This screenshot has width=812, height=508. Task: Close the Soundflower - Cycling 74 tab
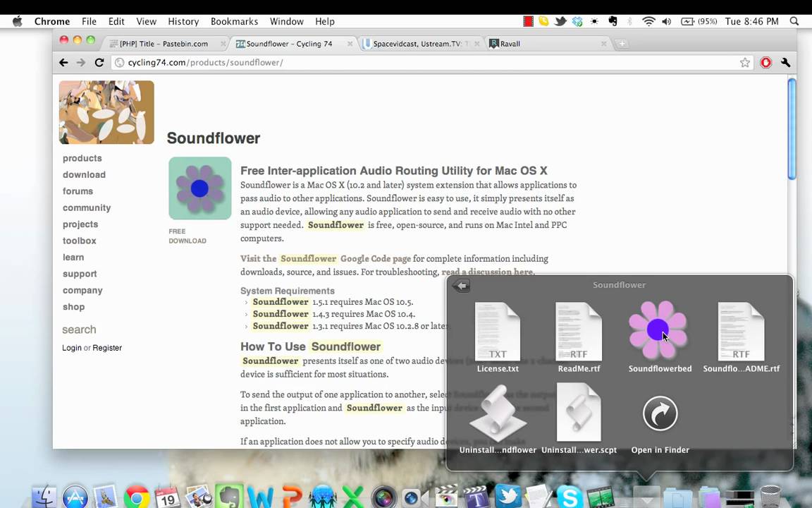[x=350, y=44]
